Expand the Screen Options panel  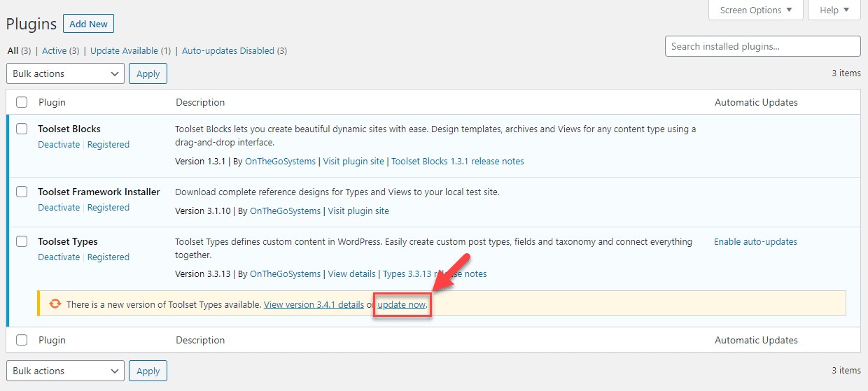point(755,10)
